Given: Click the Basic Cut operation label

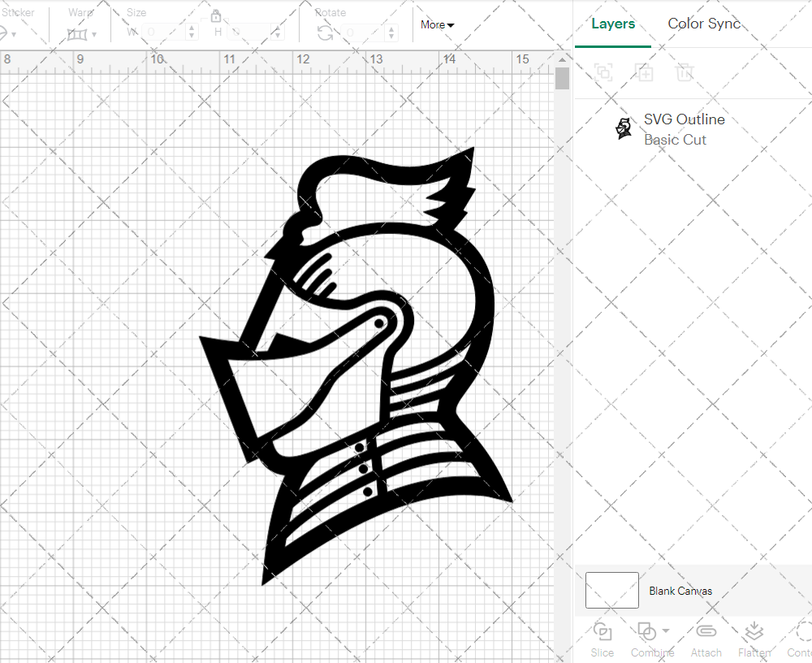Looking at the screenshot, I should (x=675, y=140).
